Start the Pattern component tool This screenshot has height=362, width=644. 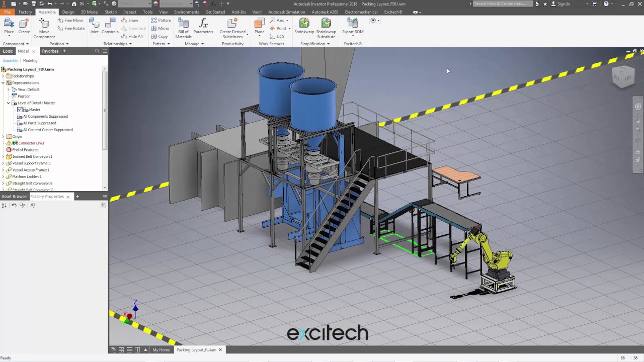tap(161, 21)
